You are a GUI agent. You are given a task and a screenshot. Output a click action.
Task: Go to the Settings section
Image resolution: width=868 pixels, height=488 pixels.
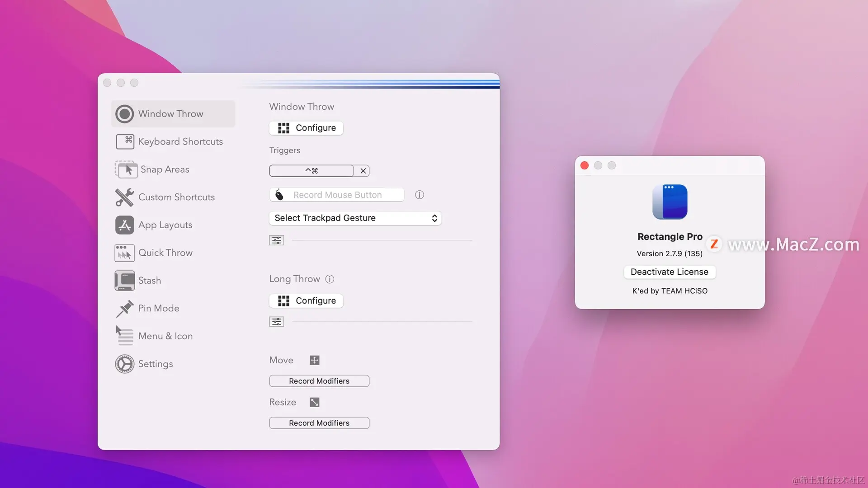155,364
